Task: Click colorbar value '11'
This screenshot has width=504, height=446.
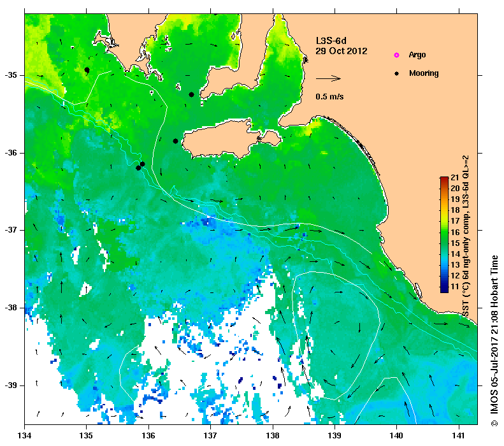Action: 455,287
